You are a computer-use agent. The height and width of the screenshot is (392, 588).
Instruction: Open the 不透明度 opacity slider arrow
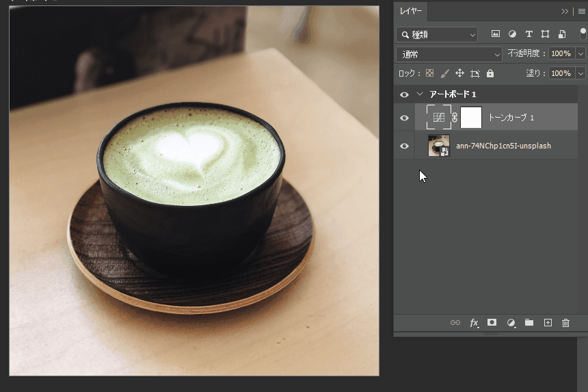(580, 53)
